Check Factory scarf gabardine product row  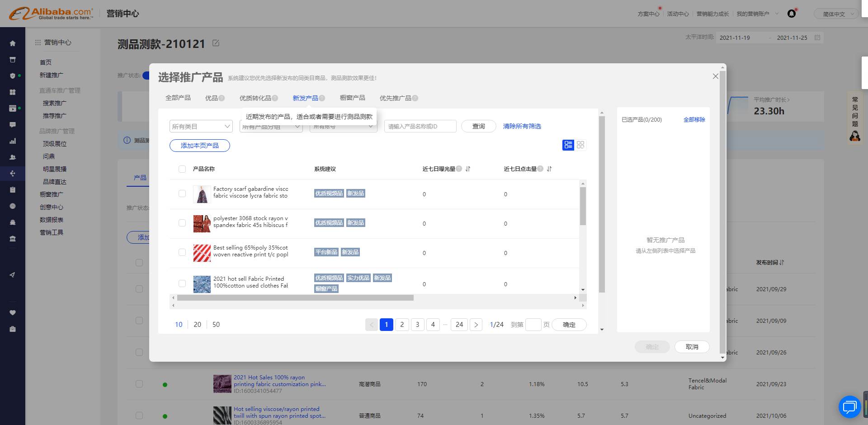tap(182, 194)
